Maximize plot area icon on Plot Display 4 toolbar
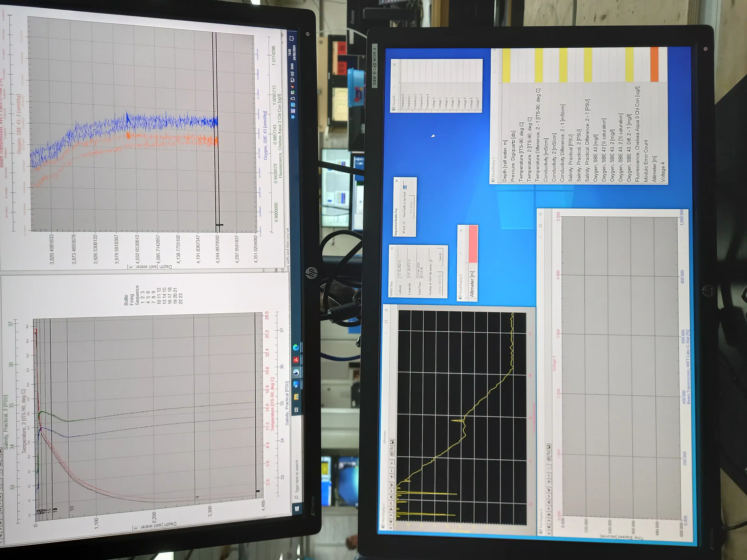Screen dimensions: 747x560 (x=549, y=447)
